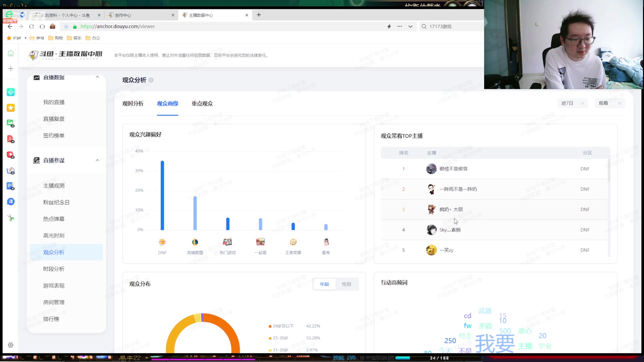644x362 pixels.
Task: Select the 年龄 distribution toggle
Action: [324, 284]
